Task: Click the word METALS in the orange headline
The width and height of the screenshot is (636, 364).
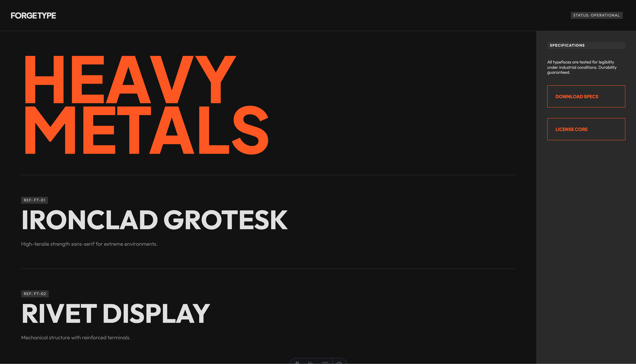Action: [x=146, y=130]
